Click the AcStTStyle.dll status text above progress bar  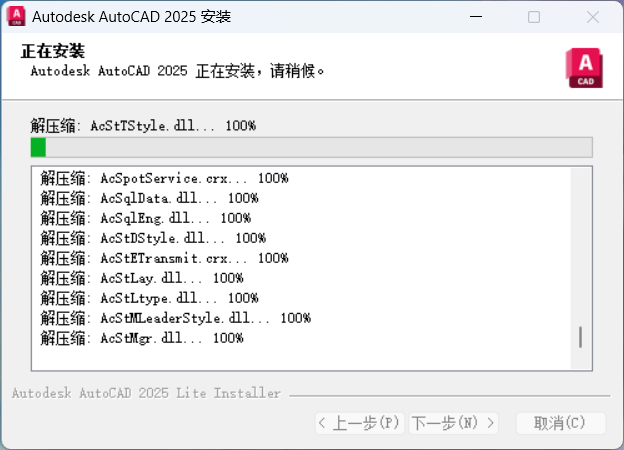pyautogui.click(x=143, y=126)
